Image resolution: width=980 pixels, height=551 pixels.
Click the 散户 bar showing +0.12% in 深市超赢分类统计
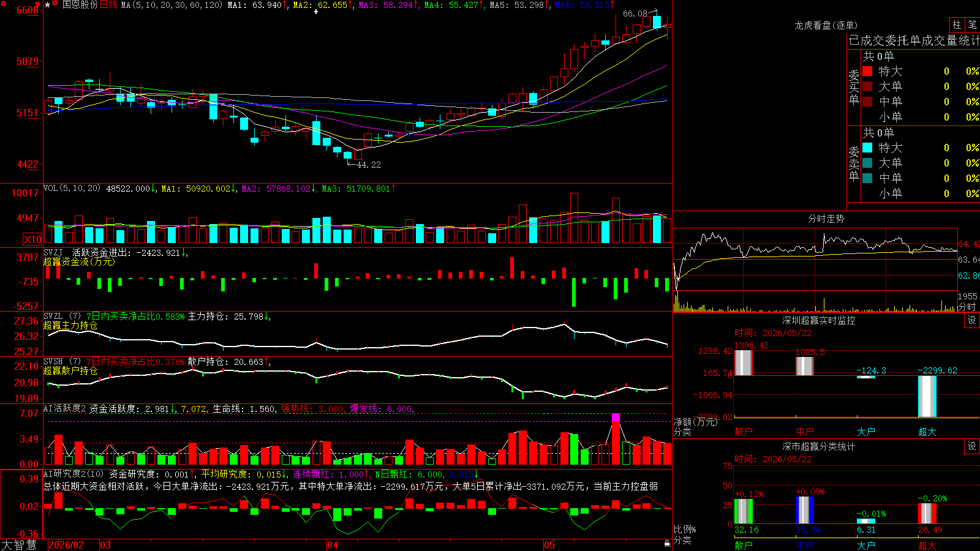click(743, 511)
